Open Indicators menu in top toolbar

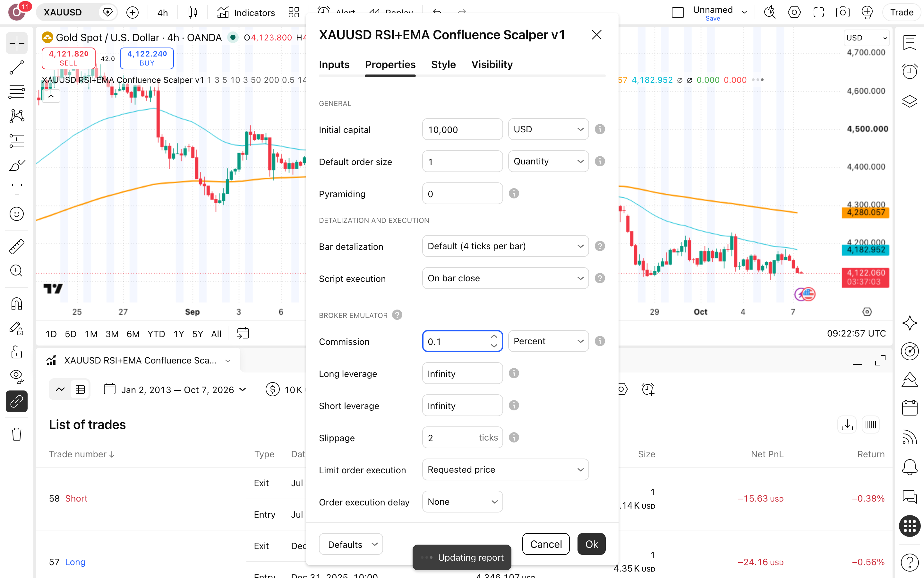[246, 12]
